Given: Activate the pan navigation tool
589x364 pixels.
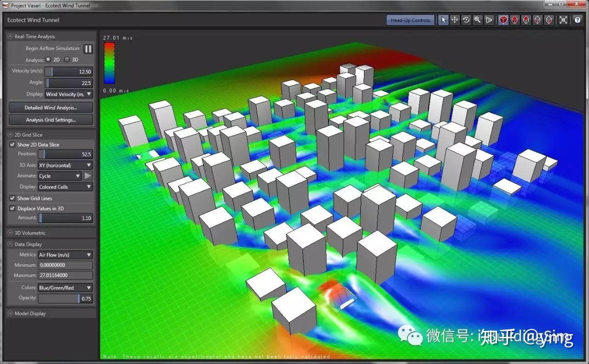Looking at the screenshot, I should click(x=455, y=20).
